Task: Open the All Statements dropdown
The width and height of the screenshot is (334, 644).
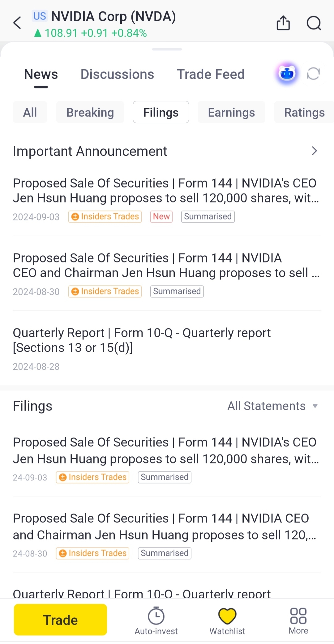Action: point(272,406)
